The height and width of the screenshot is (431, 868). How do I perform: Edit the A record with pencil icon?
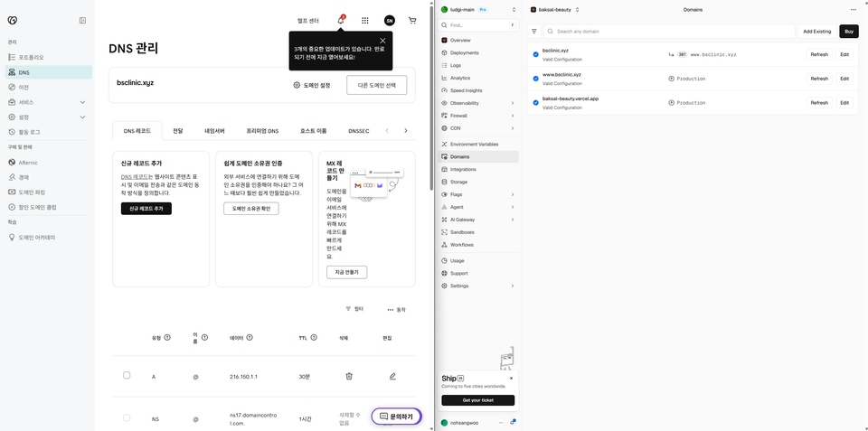pyautogui.click(x=392, y=376)
